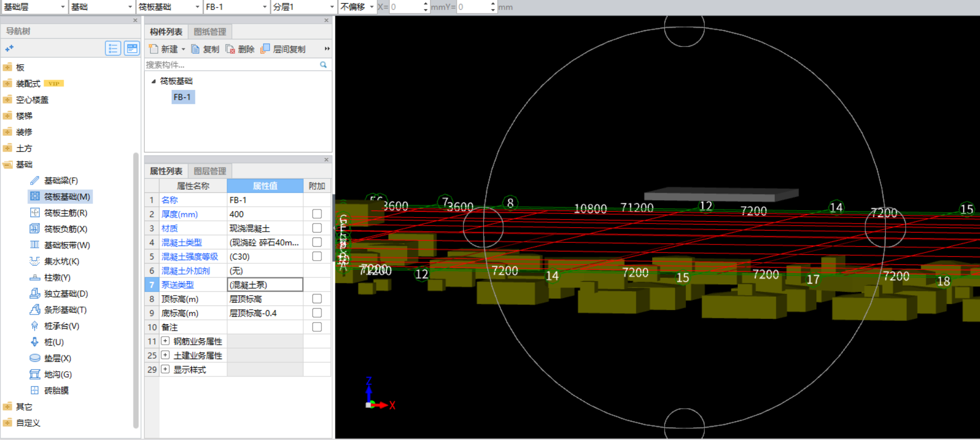Toggle 附加 checkbox for 备注 row
Viewport: 980px width, 440px height.
pyautogui.click(x=317, y=327)
